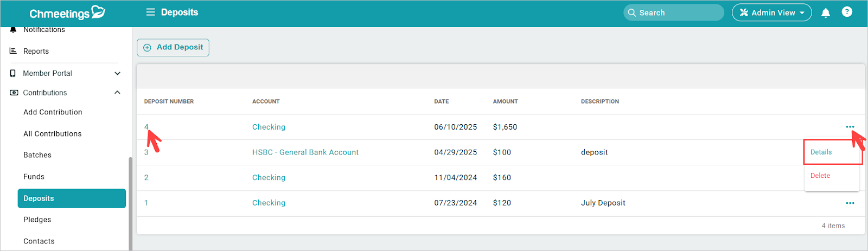Expand the Member Portal section

tap(117, 73)
